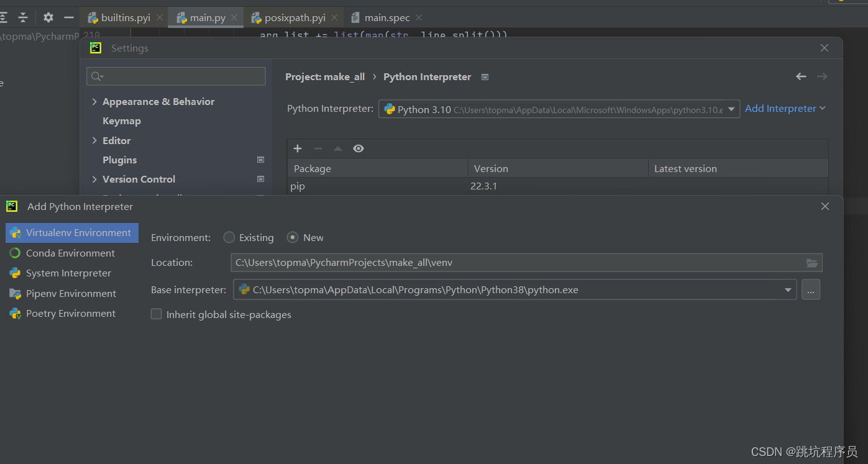868x464 pixels.
Task: Expand Appearance & Behavior settings
Action: (x=94, y=102)
